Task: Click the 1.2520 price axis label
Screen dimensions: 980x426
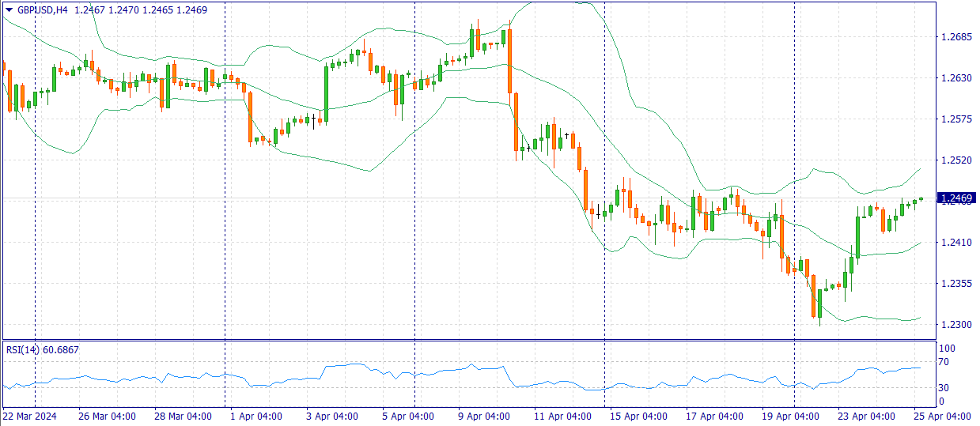Action: point(955,160)
